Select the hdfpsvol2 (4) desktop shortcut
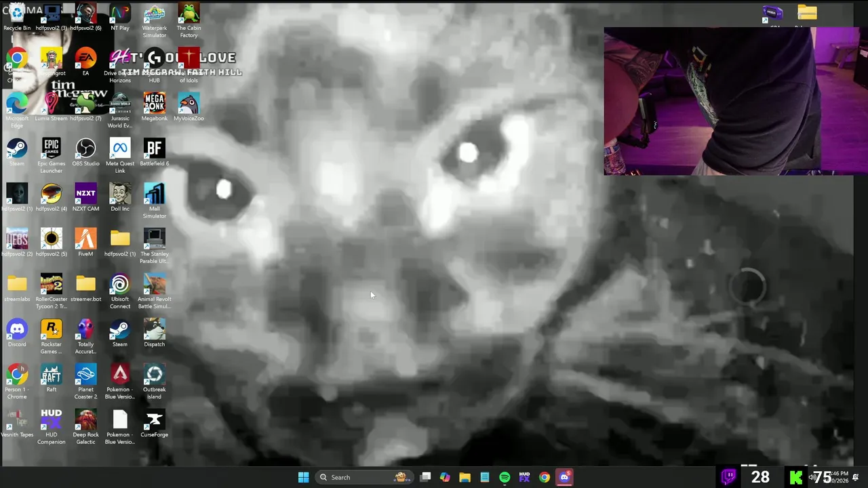The height and width of the screenshot is (488, 868). pyautogui.click(x=52, y=198)
